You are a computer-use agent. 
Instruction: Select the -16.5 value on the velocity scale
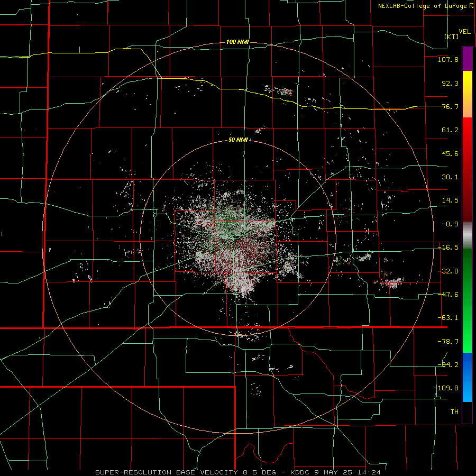(448, 248)
